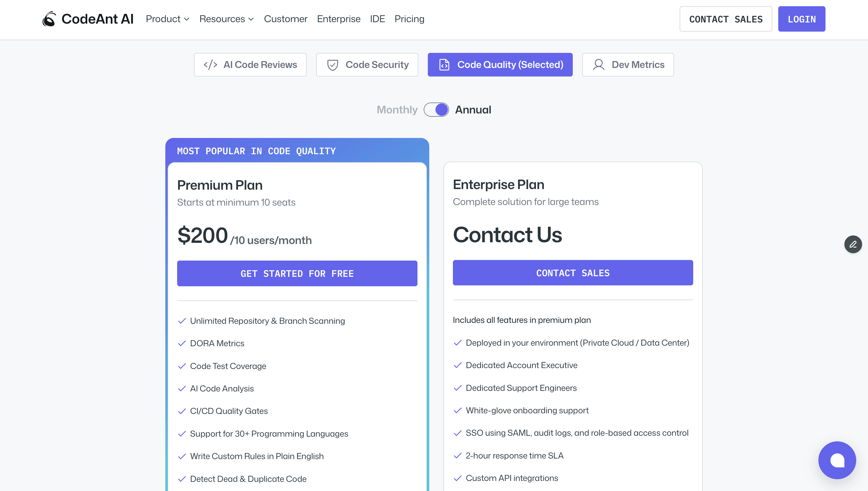Select the Code Security plan category
The image size is (868, 491).
coord(367,64)
